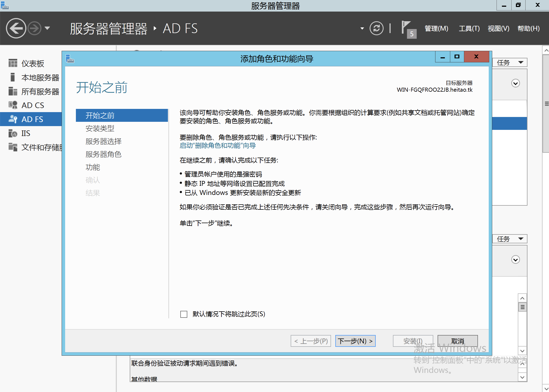Screen dimensions: 549x392
Task: Click the 管理员帐户使用的是强密码 bullet text
Action: [x=223, y=174]
